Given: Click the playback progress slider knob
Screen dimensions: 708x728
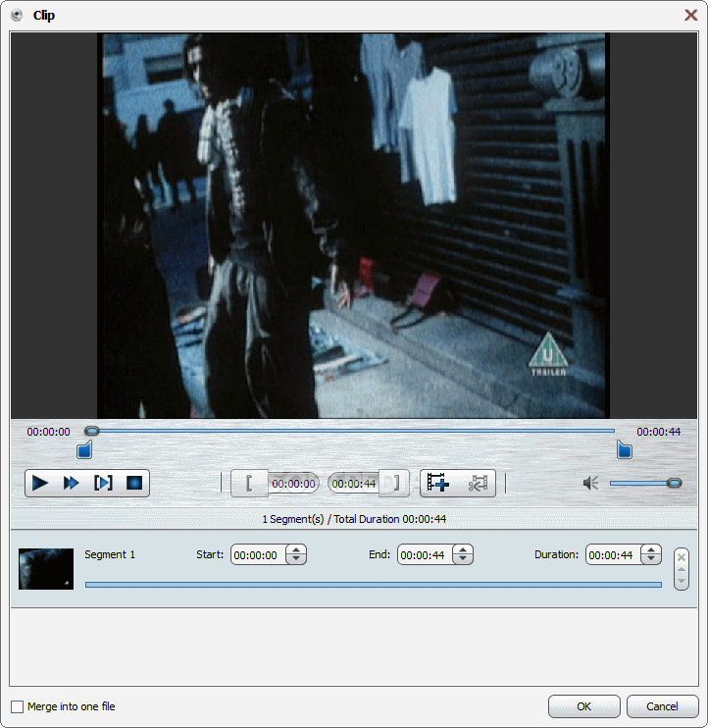Looking at the screenshot, I should tap(92, 431).
